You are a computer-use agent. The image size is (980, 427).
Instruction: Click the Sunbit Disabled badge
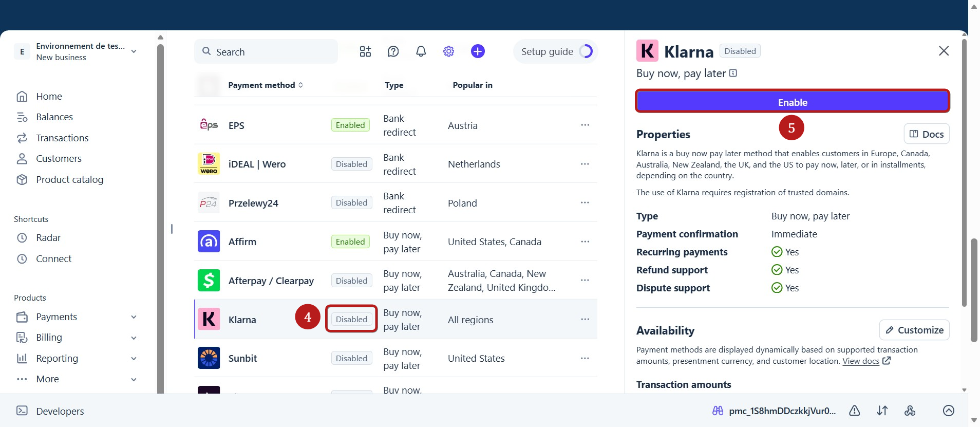pos(351,358)
